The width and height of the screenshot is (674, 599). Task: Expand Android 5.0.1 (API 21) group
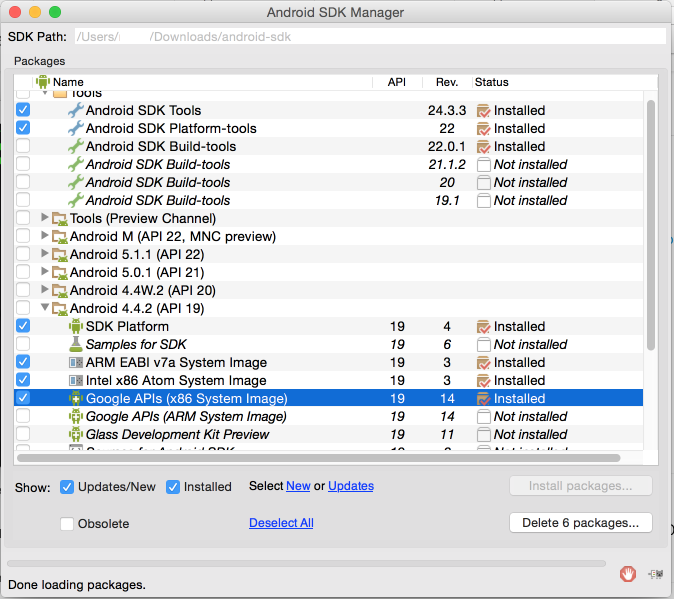44,272
